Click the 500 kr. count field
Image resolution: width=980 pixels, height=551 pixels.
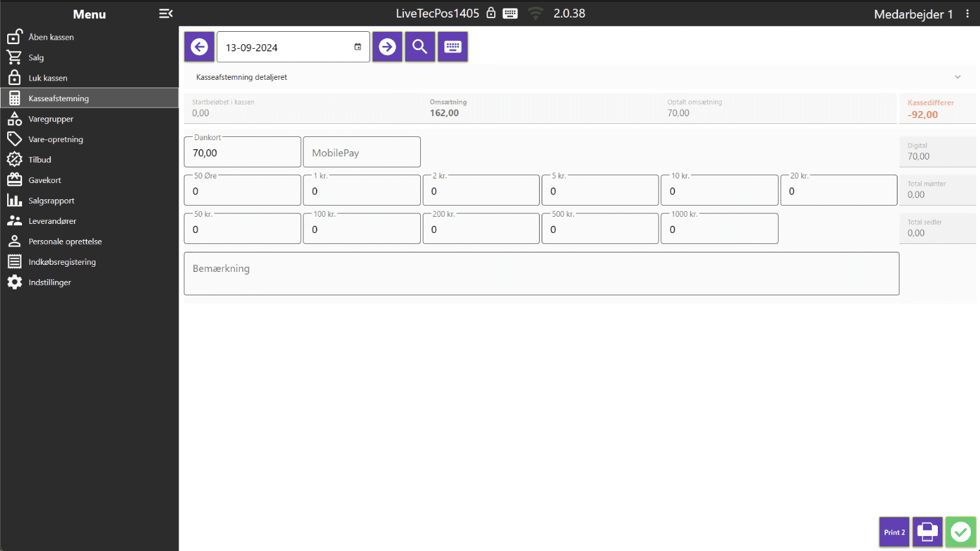(x=600, y=228)
